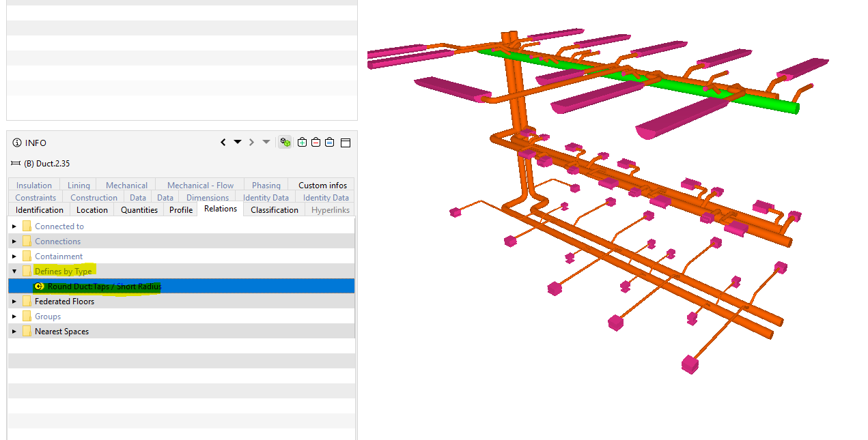Click the type icon beside Round Duct:Taps

tap(39, 287)
